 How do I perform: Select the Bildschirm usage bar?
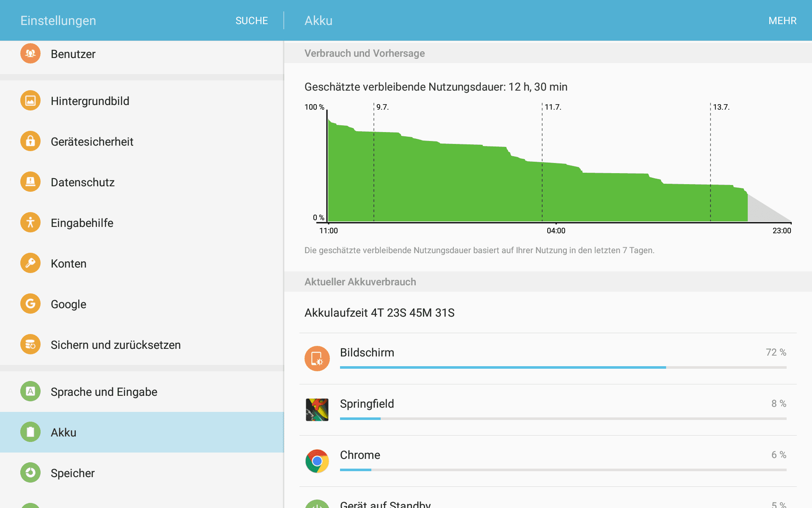click(x=563, y=367)
